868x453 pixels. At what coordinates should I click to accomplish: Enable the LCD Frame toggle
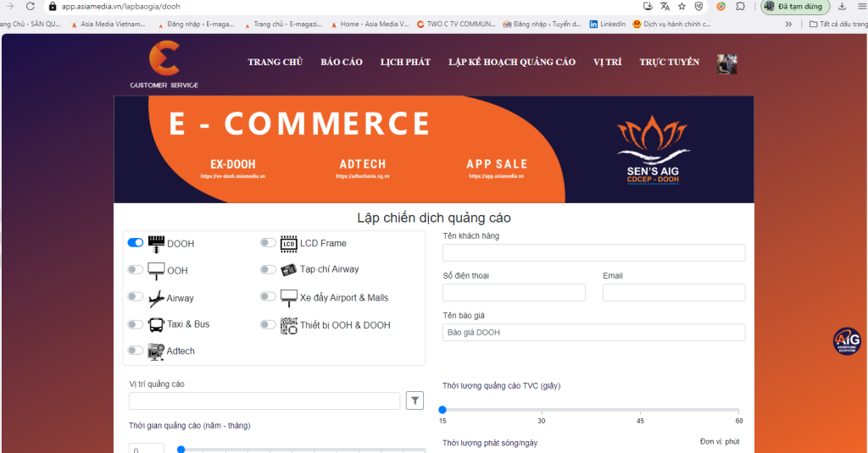[268, 243]
